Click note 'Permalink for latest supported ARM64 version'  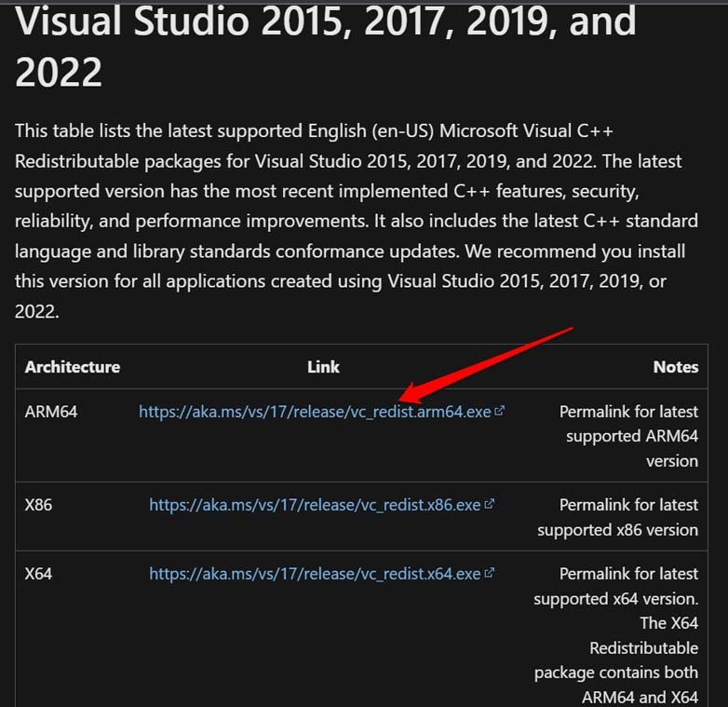628,436
